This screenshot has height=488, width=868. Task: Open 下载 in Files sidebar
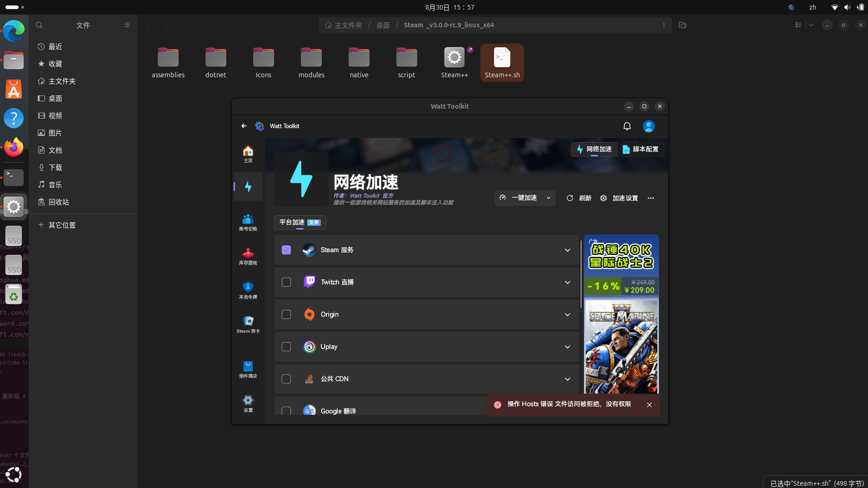[83, 167]
